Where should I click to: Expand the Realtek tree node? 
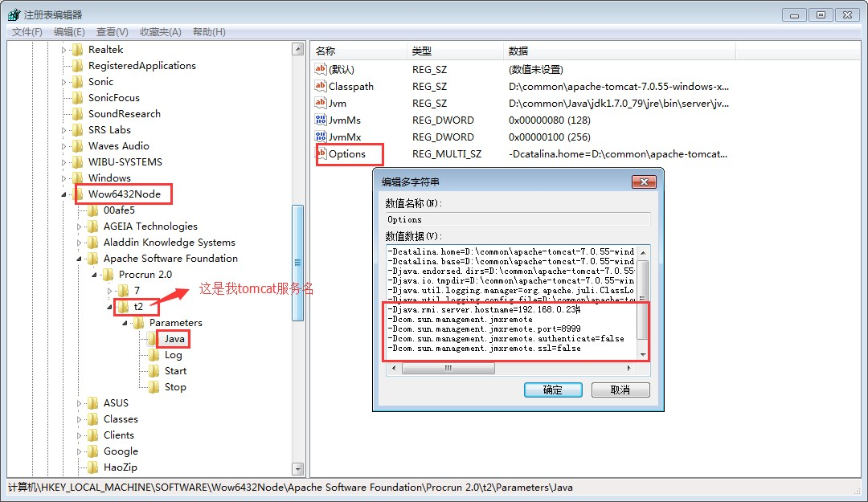click(x=63, y=50)
